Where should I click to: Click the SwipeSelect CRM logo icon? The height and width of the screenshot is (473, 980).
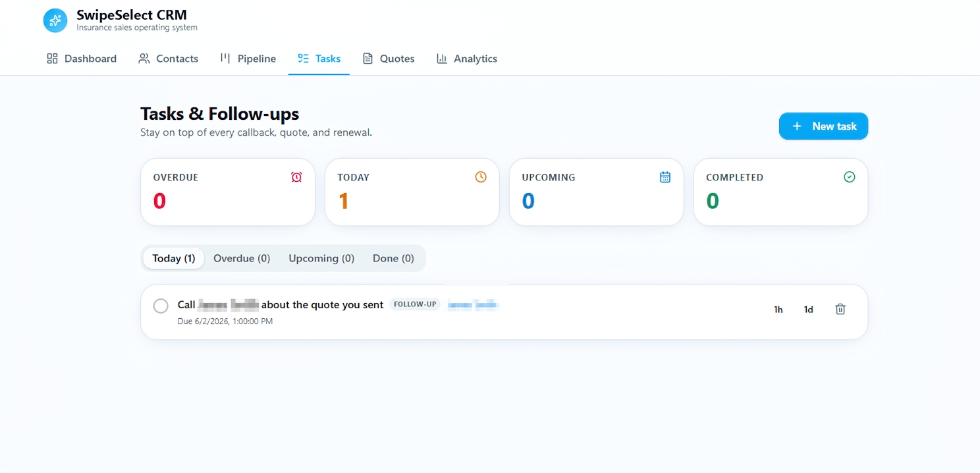(x=55, y=20)
